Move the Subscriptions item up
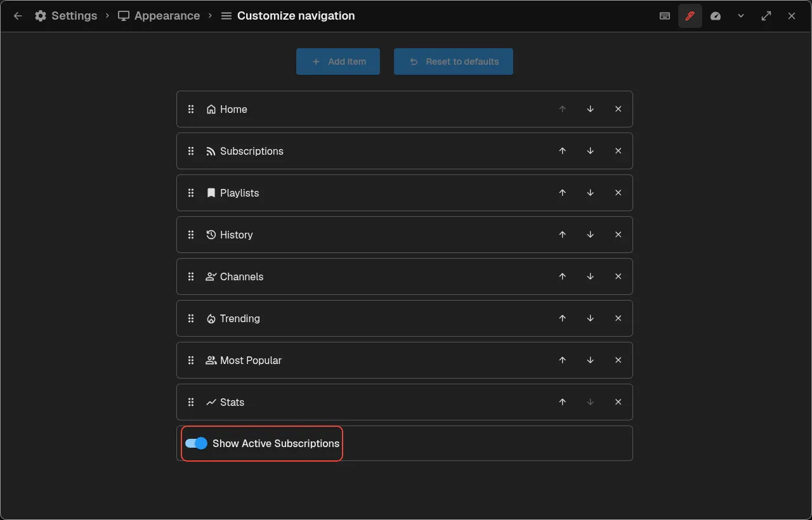The height and width of the screenshot is (520, 812). 563,151
